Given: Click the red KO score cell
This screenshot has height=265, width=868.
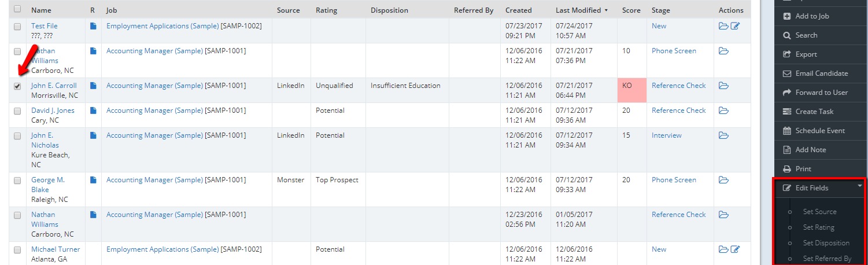Looking at the screenshot, I should click(631, 90).
